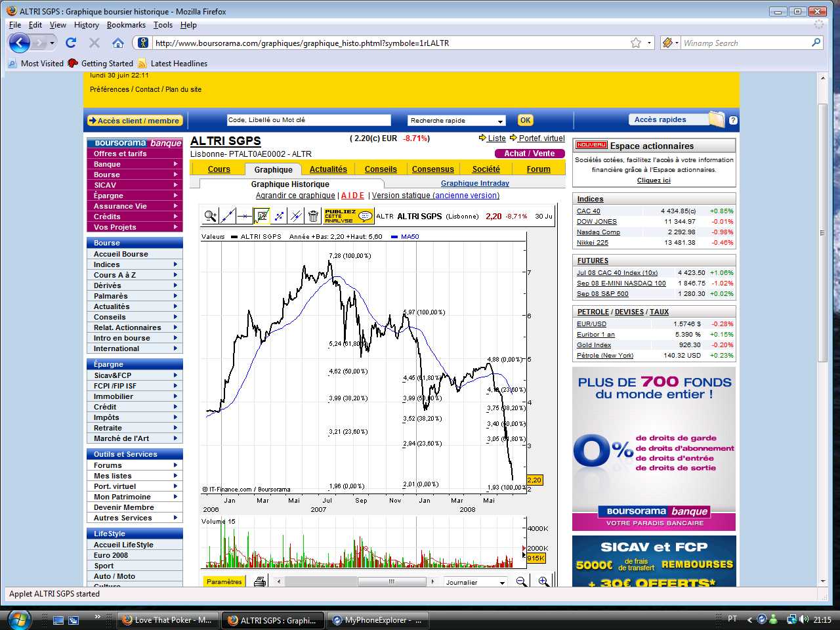Zoom out the chart timeline
840x630 pixels.
(522, 581)
